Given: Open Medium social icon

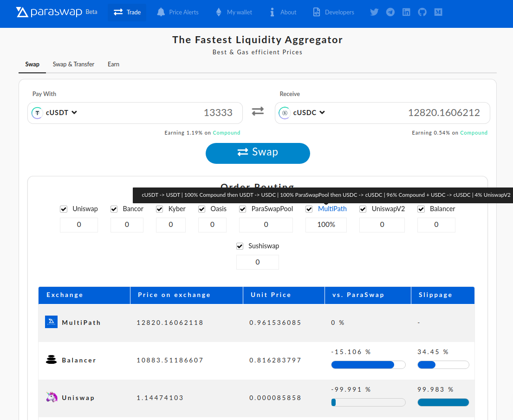Looking at the screenshot, I should coord(438,12).
